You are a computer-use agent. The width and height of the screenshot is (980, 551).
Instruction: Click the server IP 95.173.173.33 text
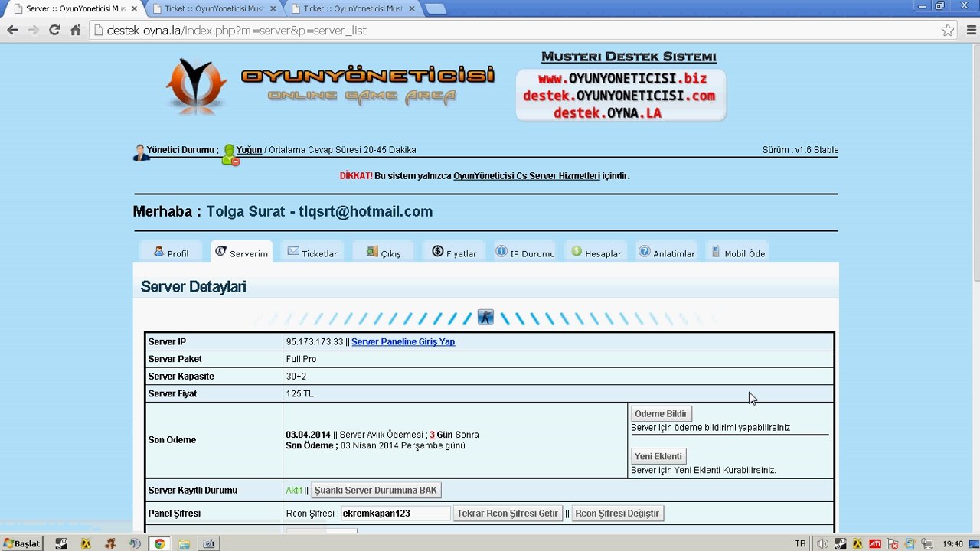[315, 342]
